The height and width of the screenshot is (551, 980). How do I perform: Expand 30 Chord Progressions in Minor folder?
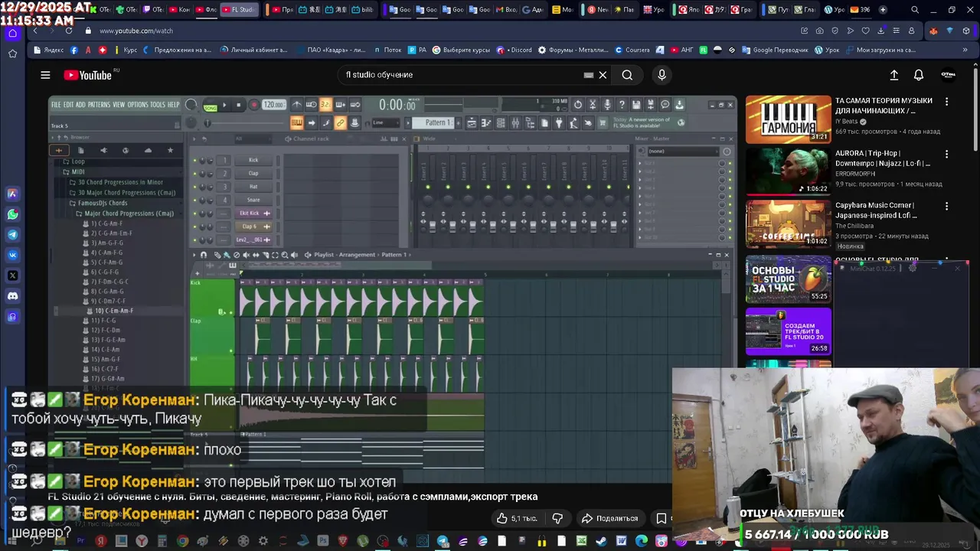(x=116, y=182)
